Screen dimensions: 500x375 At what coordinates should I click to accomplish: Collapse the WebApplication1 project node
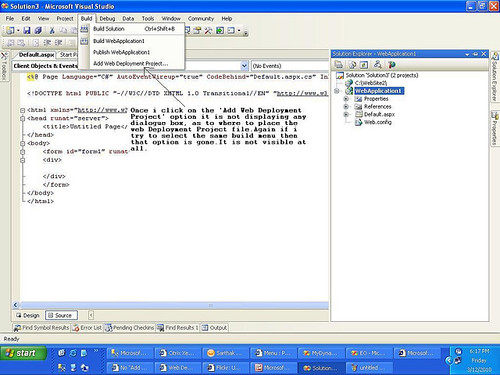[337, 91]
